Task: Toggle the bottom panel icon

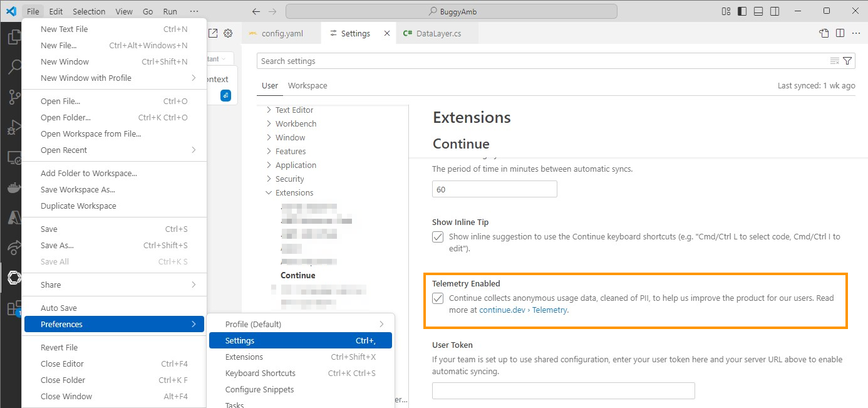Action: (x=759, y=11)
